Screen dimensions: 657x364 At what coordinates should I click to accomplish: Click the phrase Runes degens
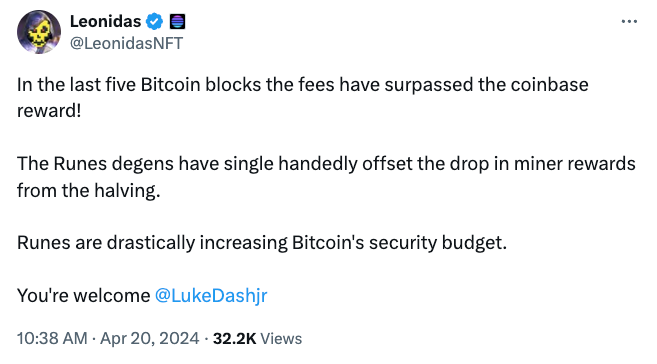click(113, 164)
